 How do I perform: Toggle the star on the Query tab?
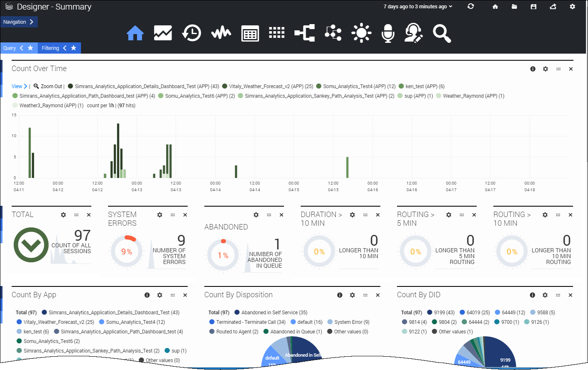point(29,48)
